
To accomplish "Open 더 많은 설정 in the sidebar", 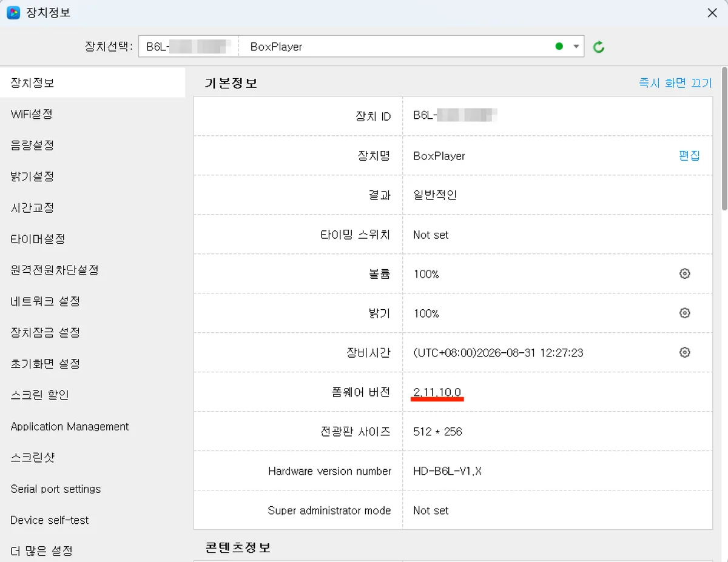I will click(x=42, y=551).
